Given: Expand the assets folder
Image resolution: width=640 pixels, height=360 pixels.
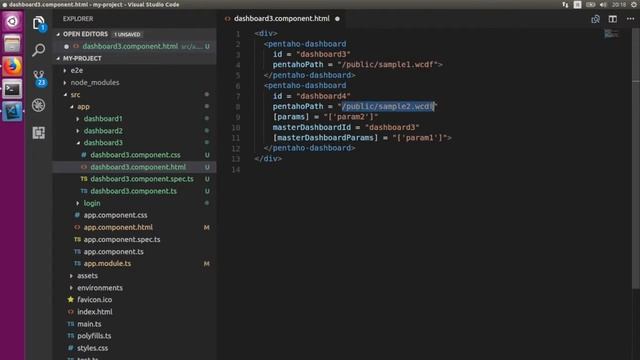Looking at the screenshot, I should pyautogui.click(x=87, y=276).
